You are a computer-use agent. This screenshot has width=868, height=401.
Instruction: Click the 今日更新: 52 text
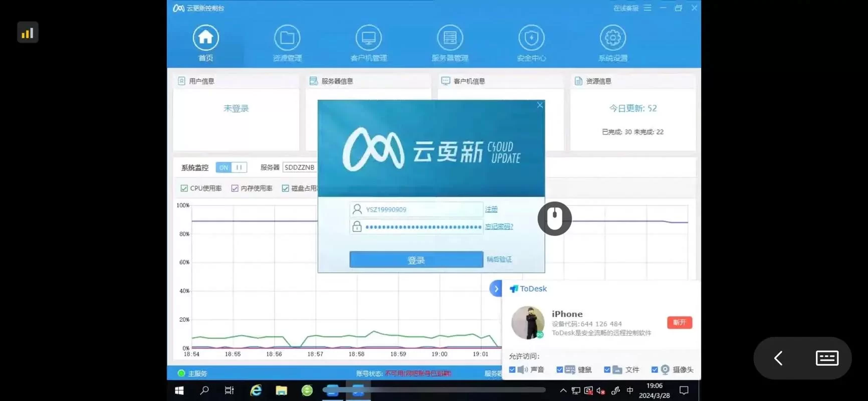(x=633, y=108)
